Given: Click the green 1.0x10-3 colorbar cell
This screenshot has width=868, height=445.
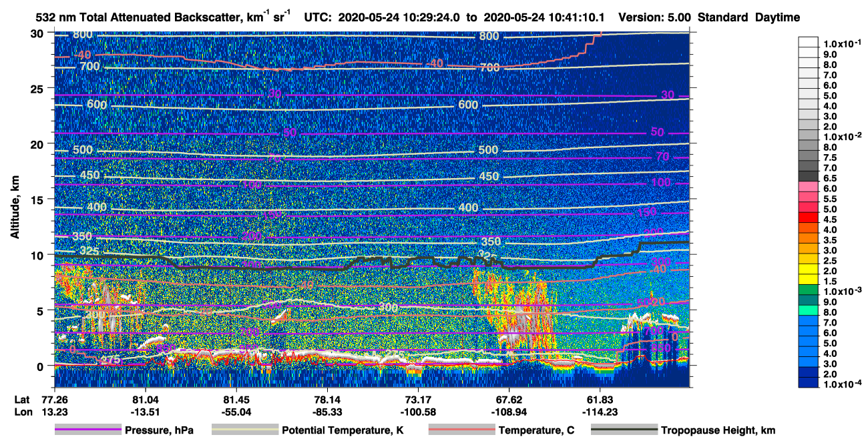Looking at the screenshot, I should point(809,291).
